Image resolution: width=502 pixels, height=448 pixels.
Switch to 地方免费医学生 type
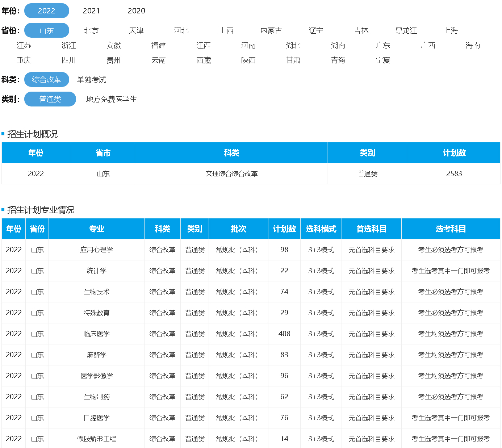[x=112, y=99]
